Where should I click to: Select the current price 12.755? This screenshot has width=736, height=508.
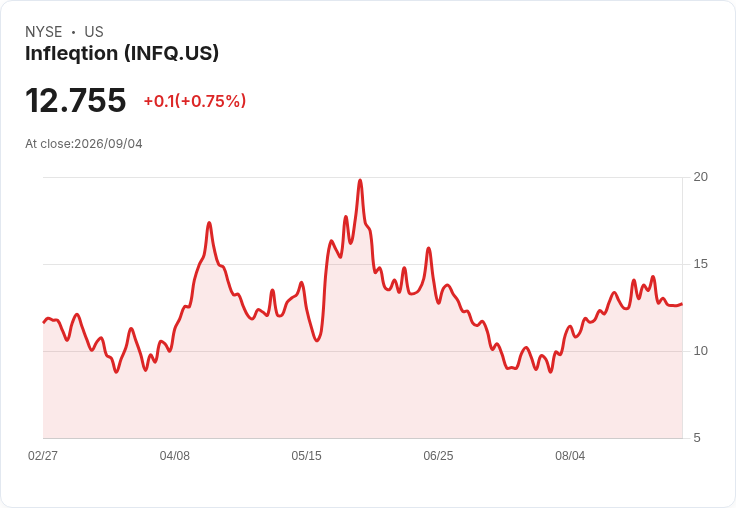[76, 100]
